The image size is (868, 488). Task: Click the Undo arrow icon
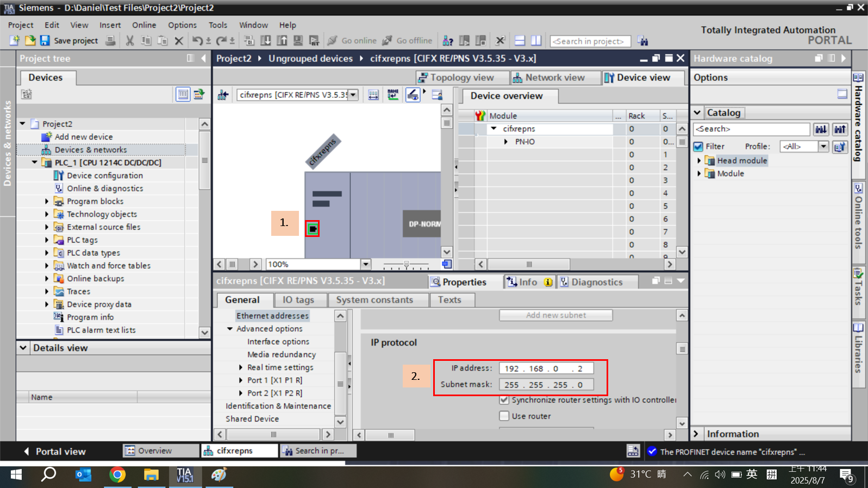tap(197, 40)
